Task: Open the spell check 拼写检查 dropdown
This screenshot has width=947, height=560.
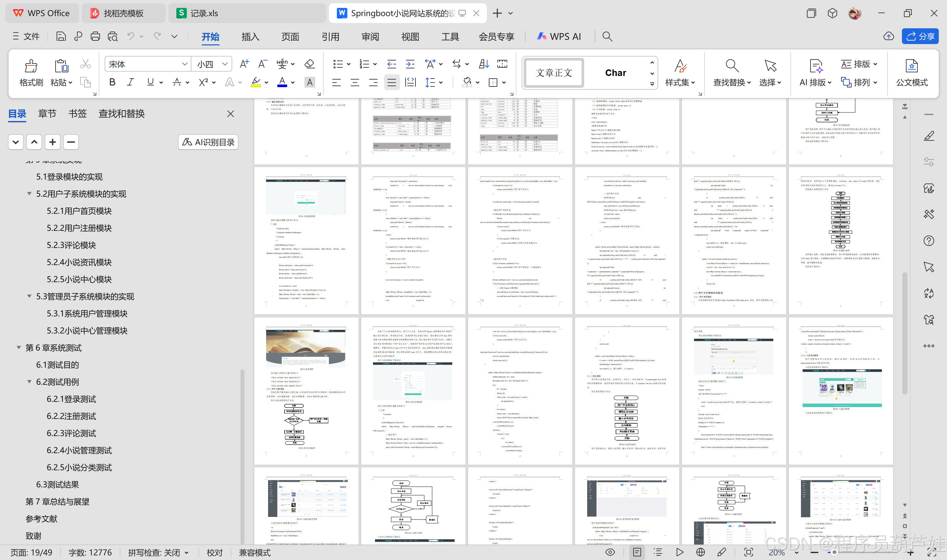Action: [187, 552]
